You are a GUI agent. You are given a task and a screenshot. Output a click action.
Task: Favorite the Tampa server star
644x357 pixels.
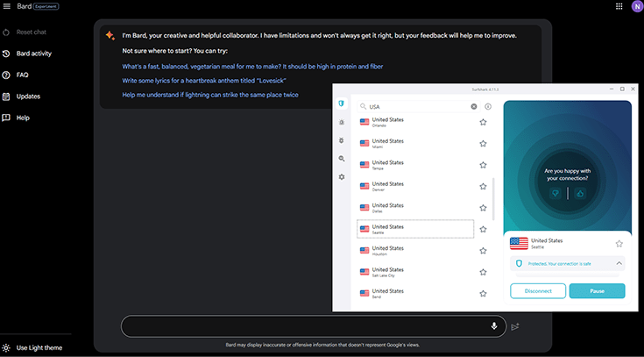tap(483, 165)
